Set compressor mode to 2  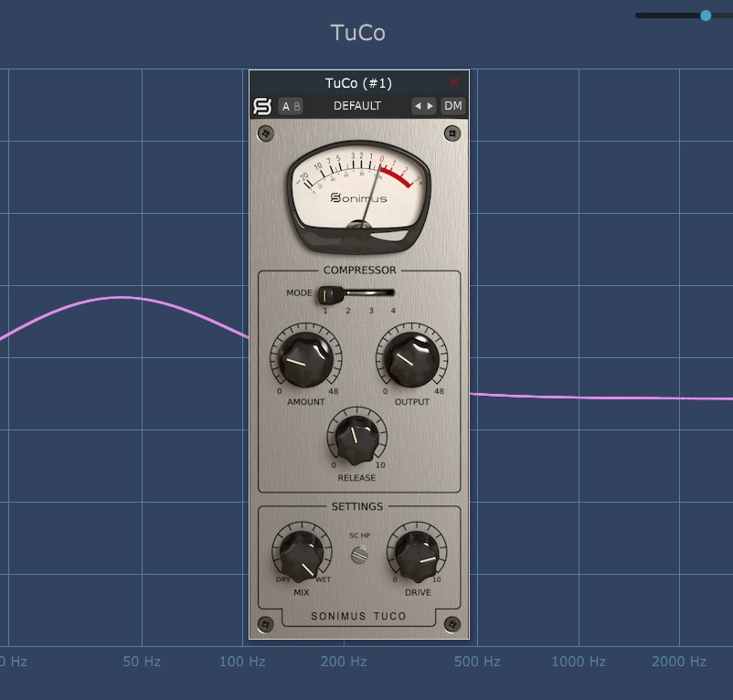348,311
